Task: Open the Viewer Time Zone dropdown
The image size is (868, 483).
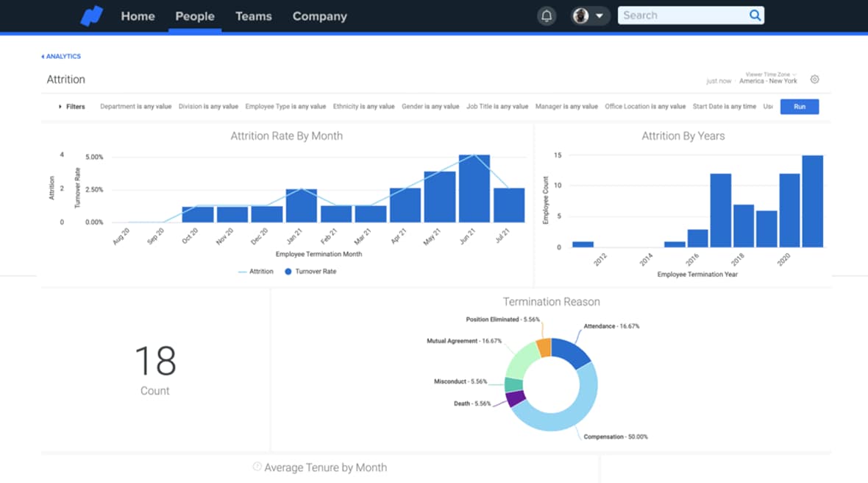Action: [x=771, y=77]
